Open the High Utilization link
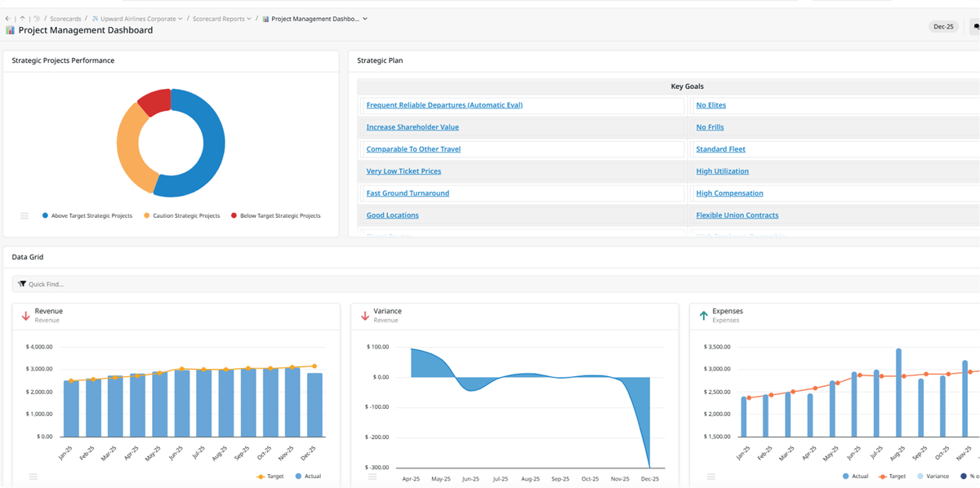The height and width of the screenshot is (488, 980). tap(722, 171)
